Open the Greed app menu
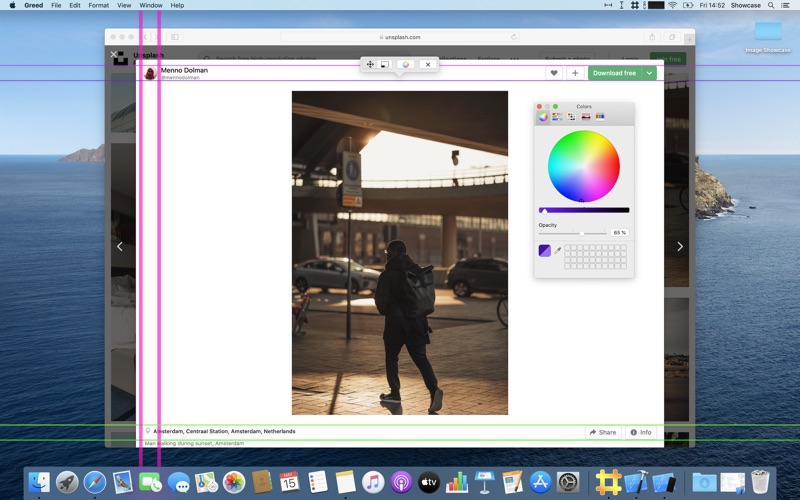Viewport: 800px width, 500px height. [x=34, y=5]
